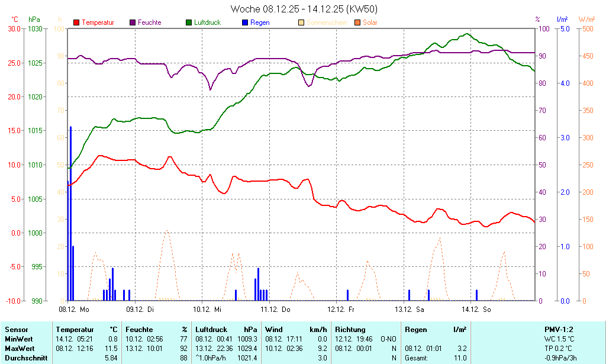Click the PMV-1:2 header in table
Image resolution: width=606 pixels, height=364 pixels.
(559, 330)
